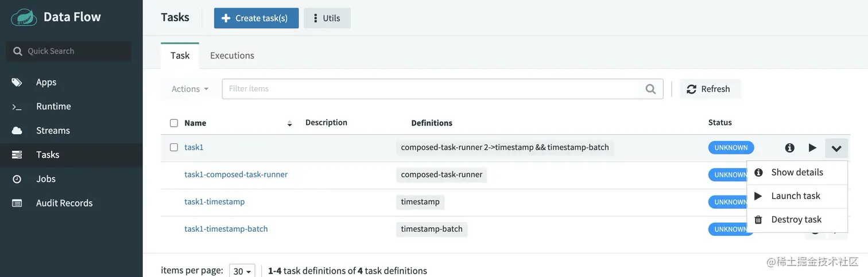Image resolution: width=868 pixels, height=277 pixels.
Task: Click the Create task(s) button
Action: (x=256, y=18)
